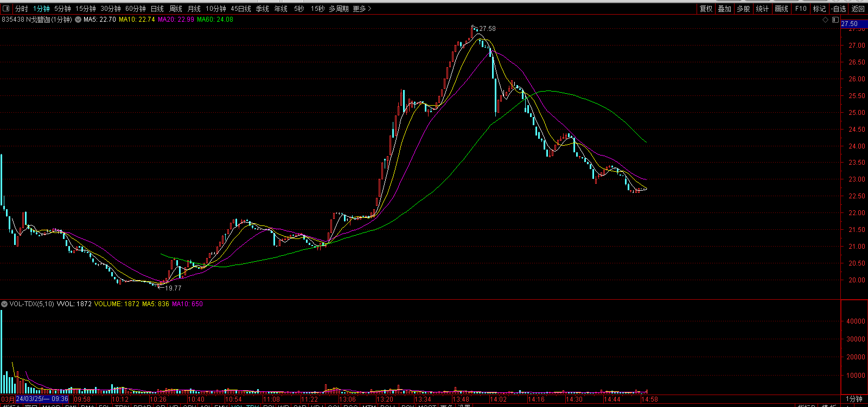Click the white MA5: 22.70 indicator label
The height and width of the screenshot is (407, 868).
click(100, 20)
